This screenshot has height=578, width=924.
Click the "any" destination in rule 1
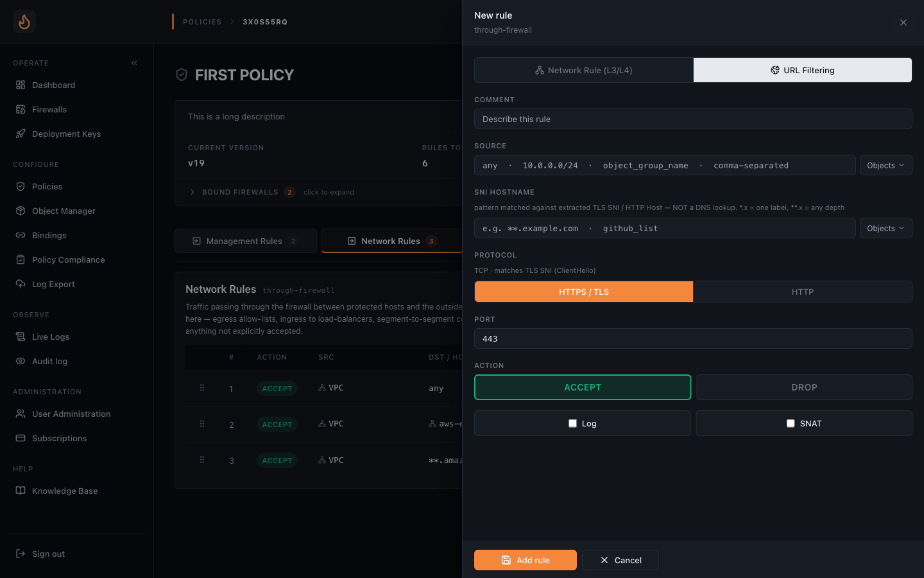click(x=436, y=389)
